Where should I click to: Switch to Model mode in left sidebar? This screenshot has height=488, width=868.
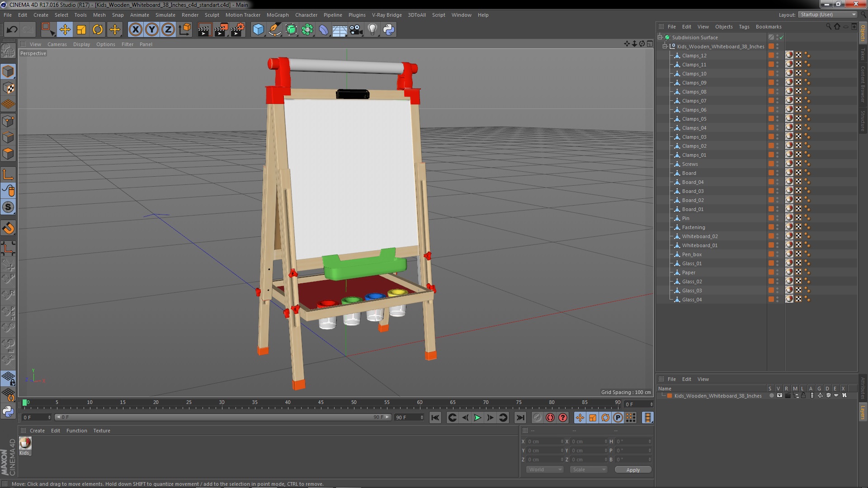point(8,71)
